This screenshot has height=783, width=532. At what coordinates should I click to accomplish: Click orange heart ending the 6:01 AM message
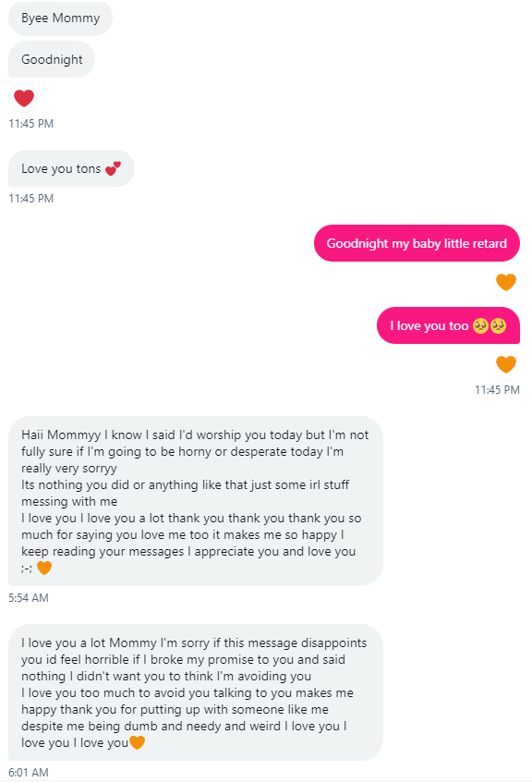coord(137,742)
